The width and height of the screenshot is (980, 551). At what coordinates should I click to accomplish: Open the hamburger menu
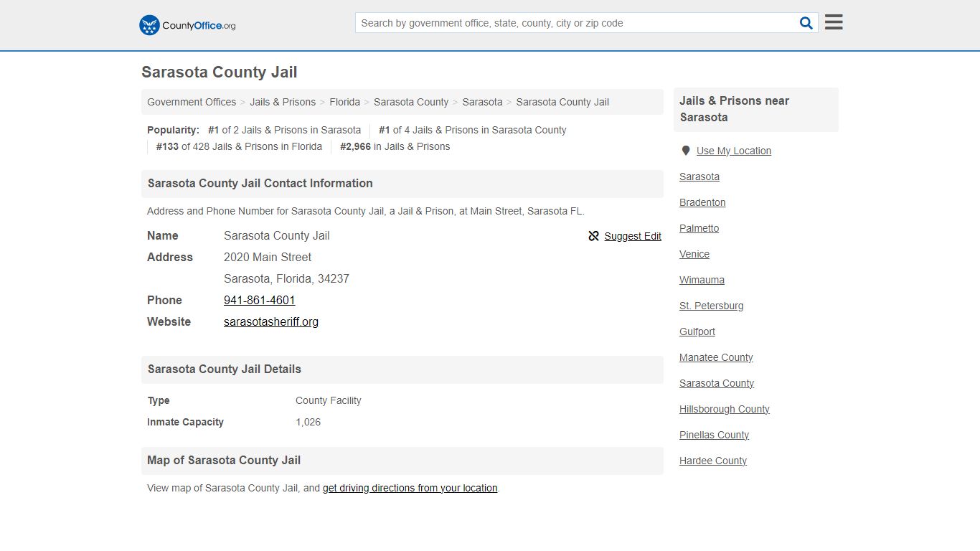834,22
